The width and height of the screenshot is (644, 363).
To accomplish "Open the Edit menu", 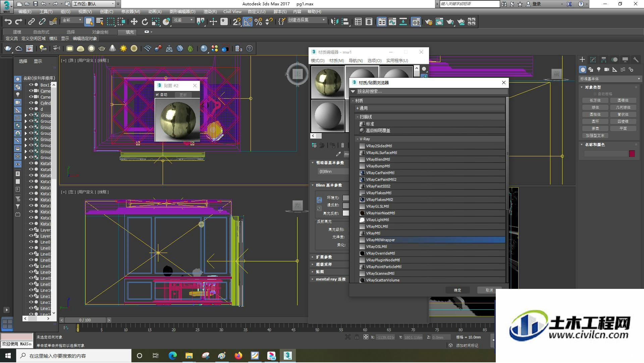I will click(x=24, y=11).
